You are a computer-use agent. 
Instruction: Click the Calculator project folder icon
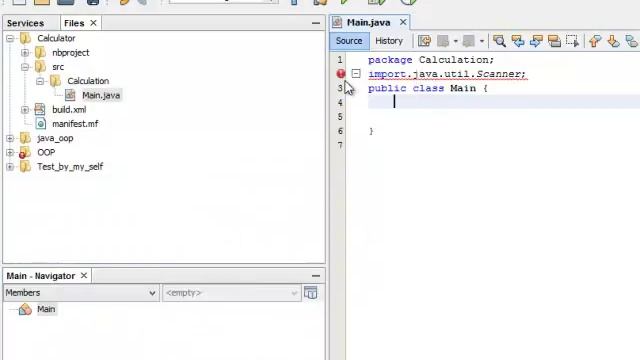coord(25,38)
